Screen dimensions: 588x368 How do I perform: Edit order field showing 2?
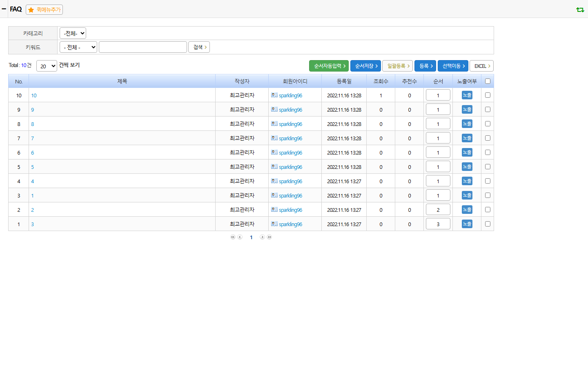[438, 209]
